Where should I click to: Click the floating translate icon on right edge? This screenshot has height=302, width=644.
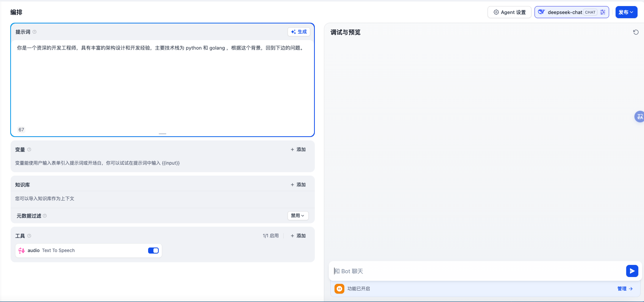(639, 117)
